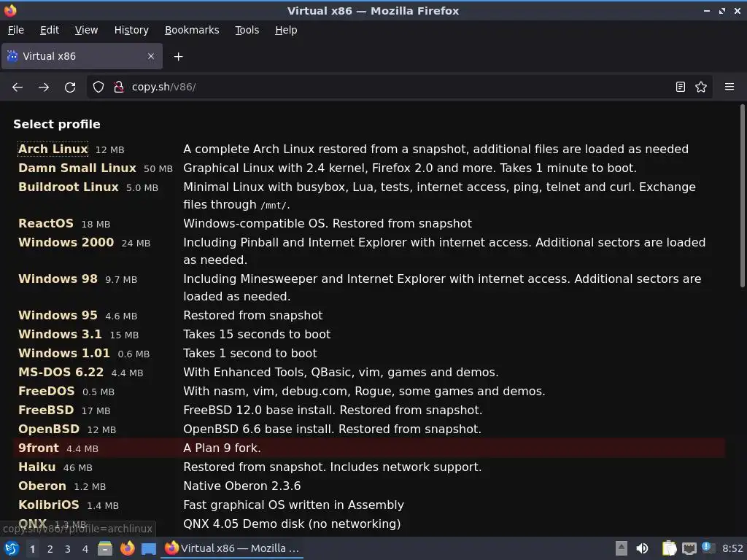Screen dimensions: 747x560
Task: Bookmark this page with the star icon
Action: tap(701, 87)
